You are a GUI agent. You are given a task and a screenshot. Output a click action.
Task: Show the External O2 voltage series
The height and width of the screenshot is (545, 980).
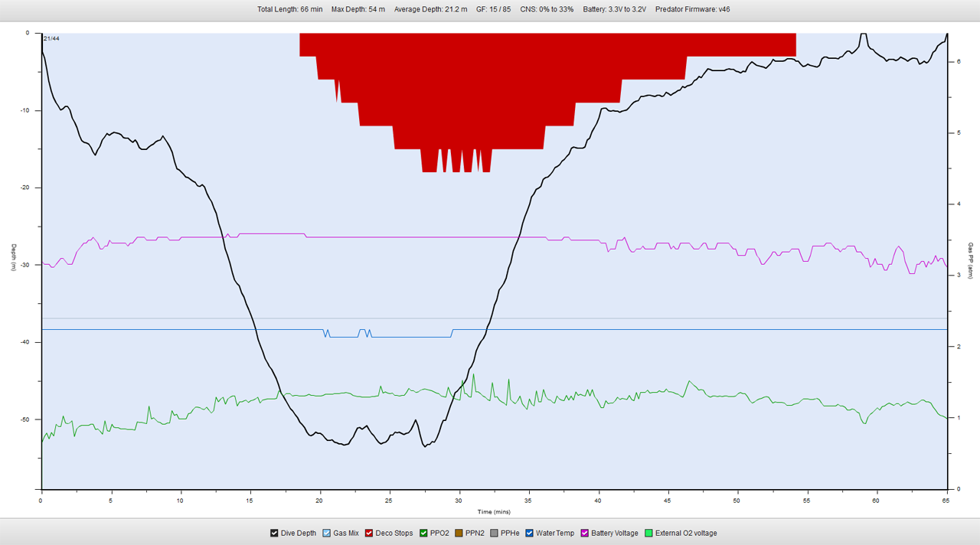[x=648, y=534]
